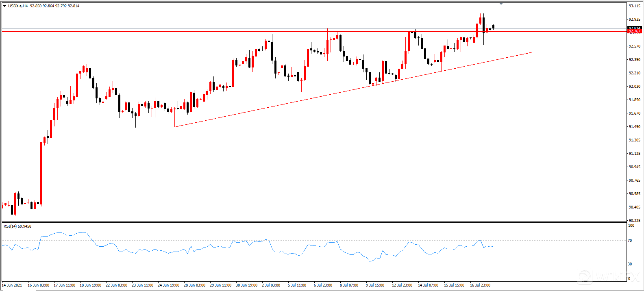Click the RSI 100 level scale label
The image size is (644, 291).
(x=631, y=225)
